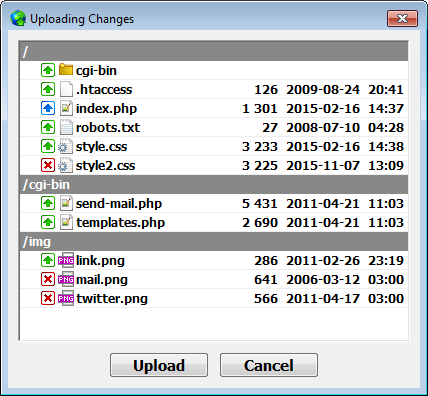Select the root "/" group header
The image size is (428, 396).
(x=214, y=51)
